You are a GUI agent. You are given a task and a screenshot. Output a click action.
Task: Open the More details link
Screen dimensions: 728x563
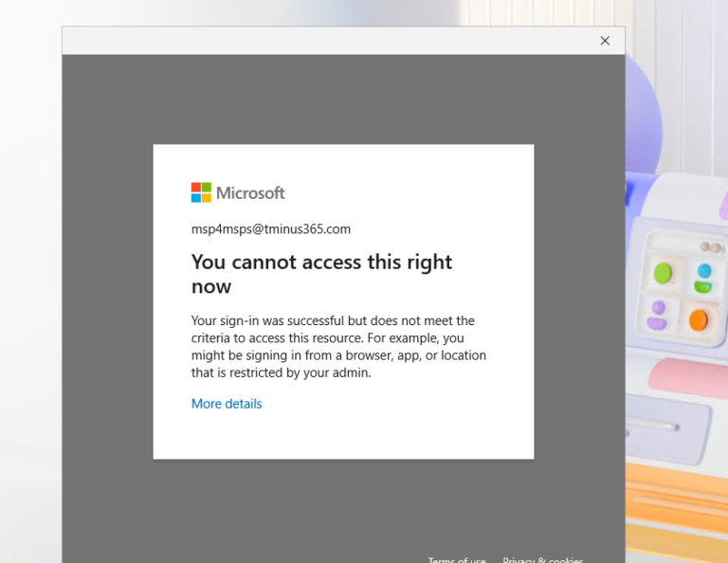(227, 404)
